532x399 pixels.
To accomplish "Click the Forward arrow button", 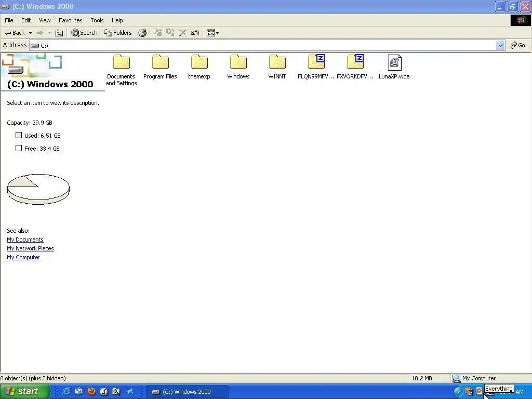I will click(x=40, y=33).
